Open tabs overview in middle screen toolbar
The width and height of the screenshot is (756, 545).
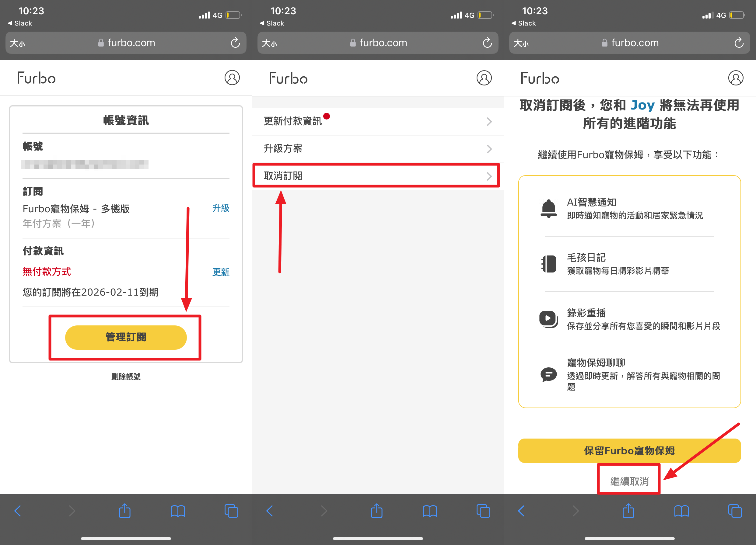pos(483,511)
